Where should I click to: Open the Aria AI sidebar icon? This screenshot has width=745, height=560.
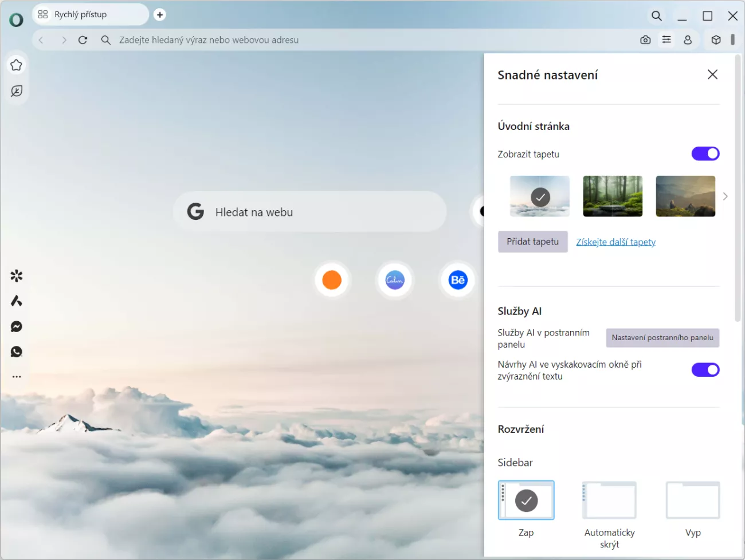click(17, 301)
